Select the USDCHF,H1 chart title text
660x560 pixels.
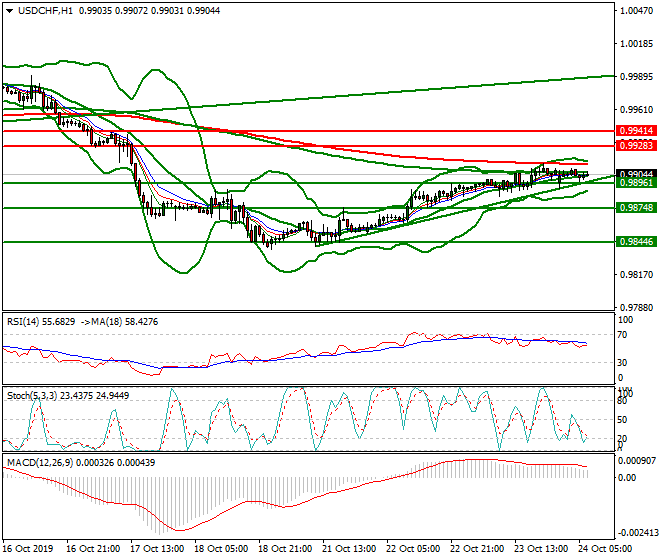(45, 11)
